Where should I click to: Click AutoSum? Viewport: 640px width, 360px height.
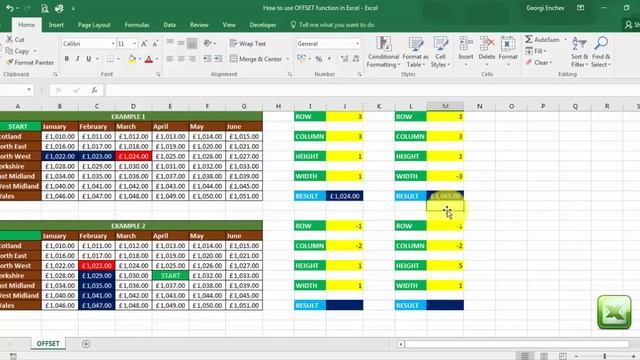[x=542, y=40]
